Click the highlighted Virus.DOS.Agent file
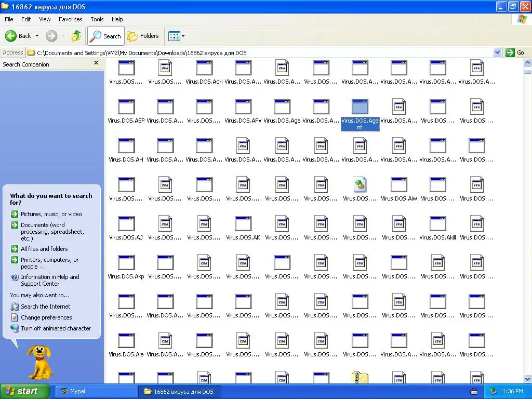This screenshot has height=399, width=532. [360, 115]
